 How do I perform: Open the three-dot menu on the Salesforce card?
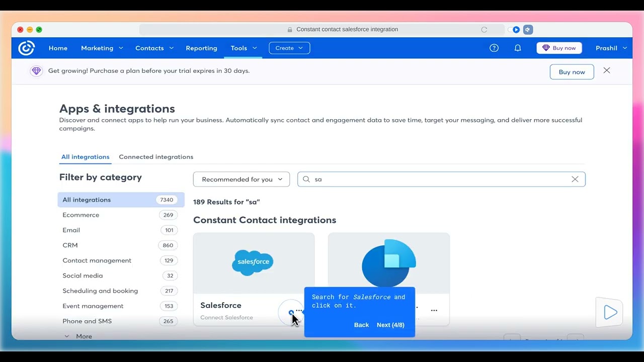[299, 310]
